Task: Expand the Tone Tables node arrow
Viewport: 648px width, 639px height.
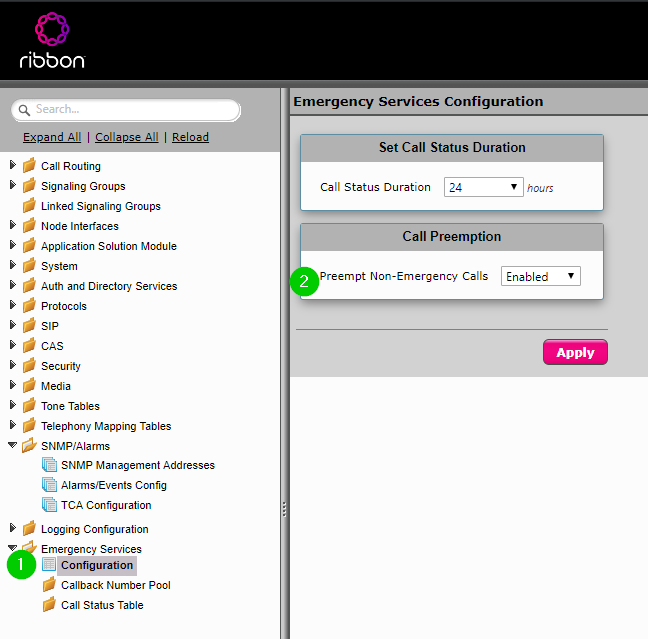Action: coord(12,405)
